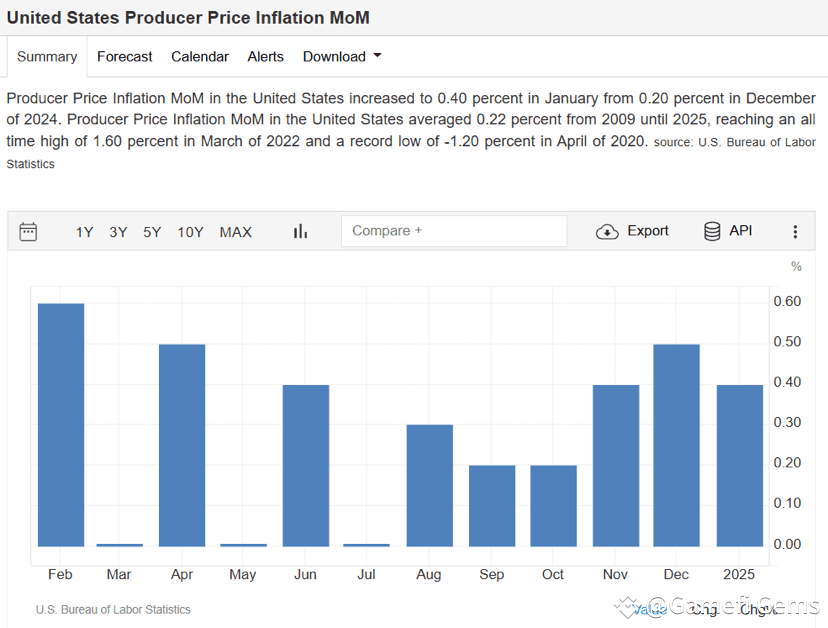Select the Value display option
This screenshot has width=828, height=628.
click(651, 609)
